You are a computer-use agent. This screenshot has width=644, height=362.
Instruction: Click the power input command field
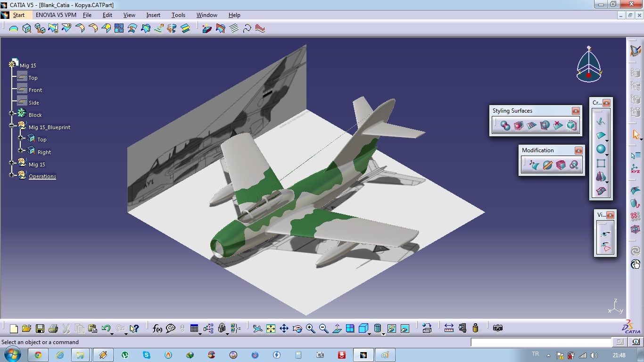tap(541, 342)
